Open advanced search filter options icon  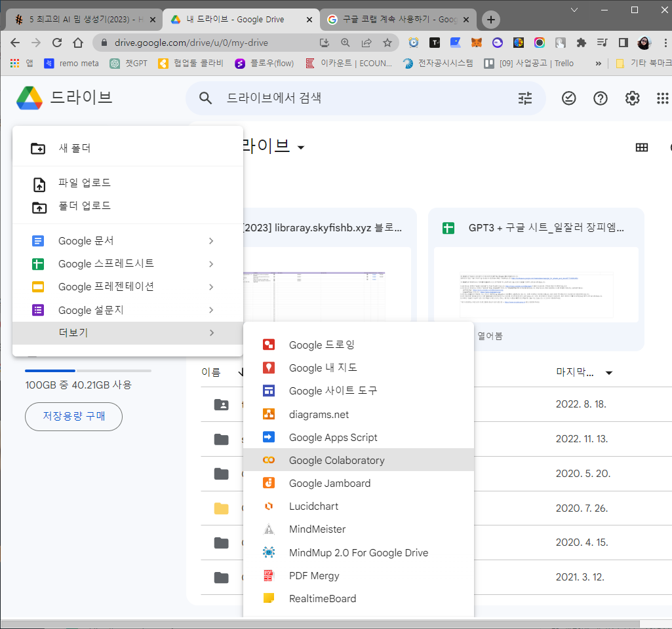point(525,98)
